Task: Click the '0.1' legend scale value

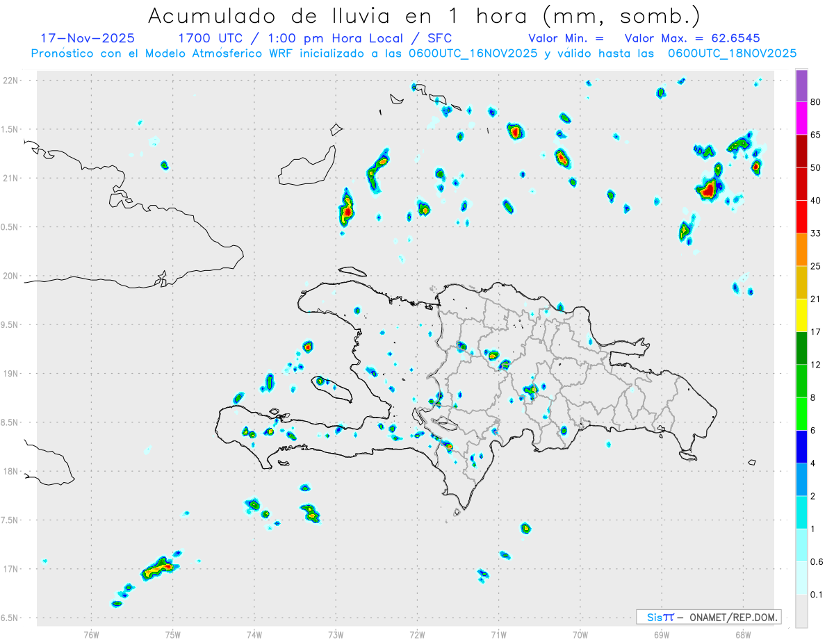Action: [817, 595]
